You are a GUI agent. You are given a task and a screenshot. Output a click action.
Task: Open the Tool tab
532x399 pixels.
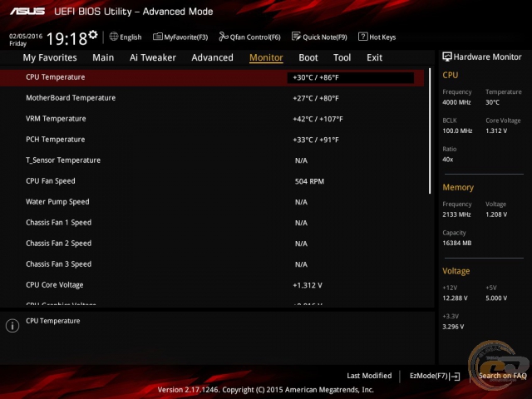[342, 57]
